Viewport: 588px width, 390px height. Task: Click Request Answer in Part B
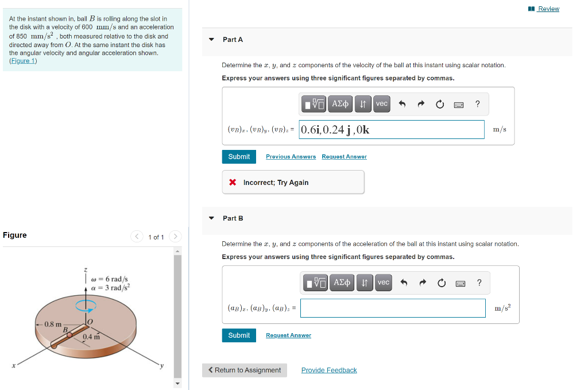[288, 335]
